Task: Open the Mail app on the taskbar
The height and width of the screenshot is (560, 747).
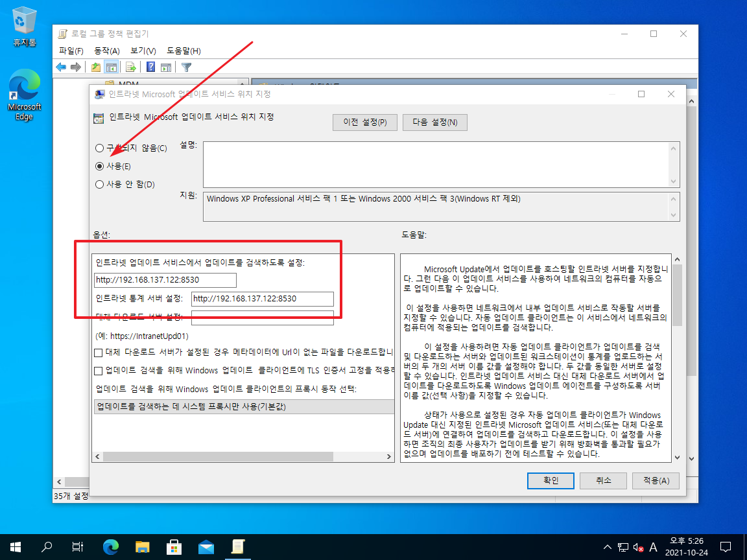Action: (x=206, y=546)
